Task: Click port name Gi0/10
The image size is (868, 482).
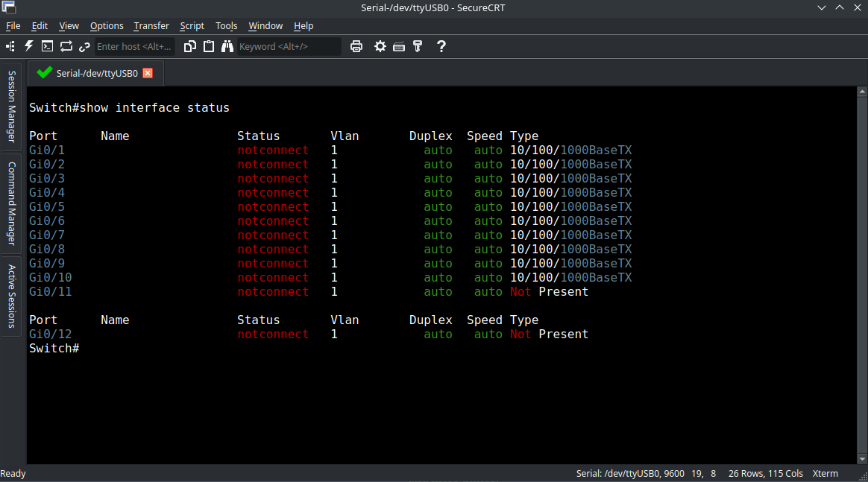Action: click(51, 277)
